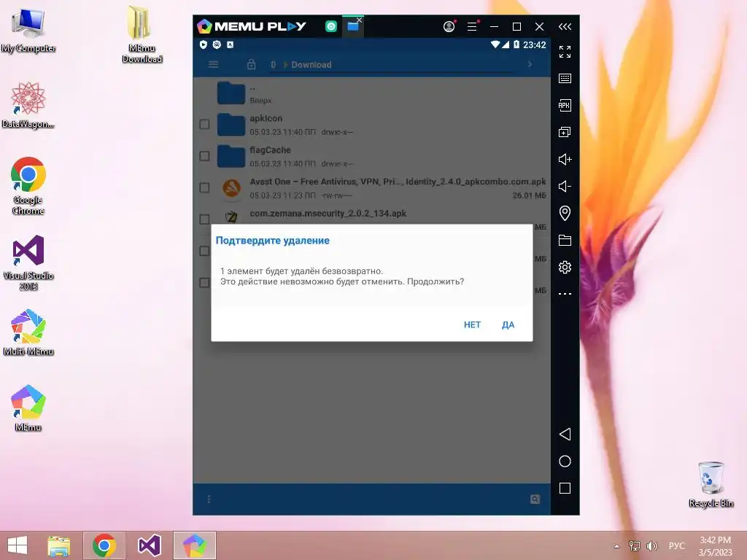Check the flagCache folder checkbox
This screenshot has width=747, height=560.
click(204, 156)
